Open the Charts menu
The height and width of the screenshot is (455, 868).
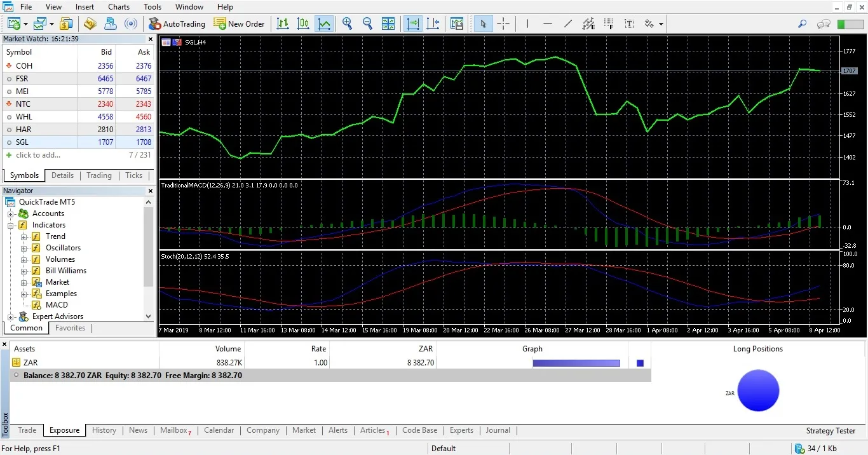click(119, 7)
